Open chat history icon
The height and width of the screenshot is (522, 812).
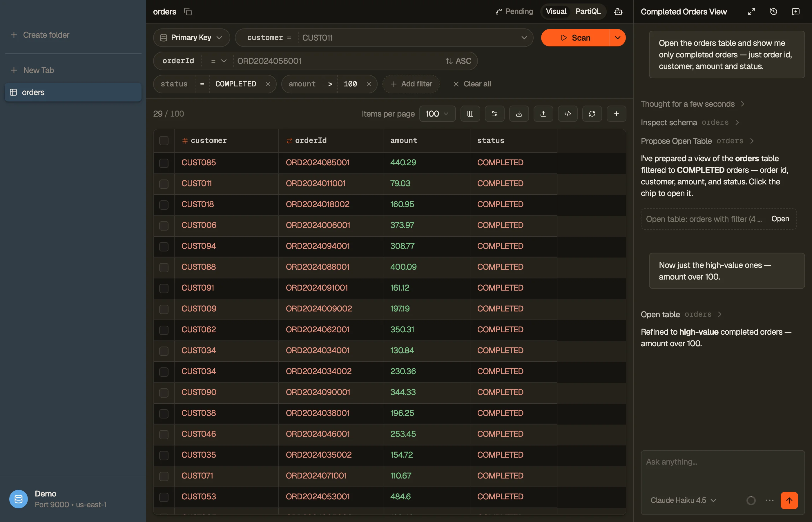pos(773,12)
